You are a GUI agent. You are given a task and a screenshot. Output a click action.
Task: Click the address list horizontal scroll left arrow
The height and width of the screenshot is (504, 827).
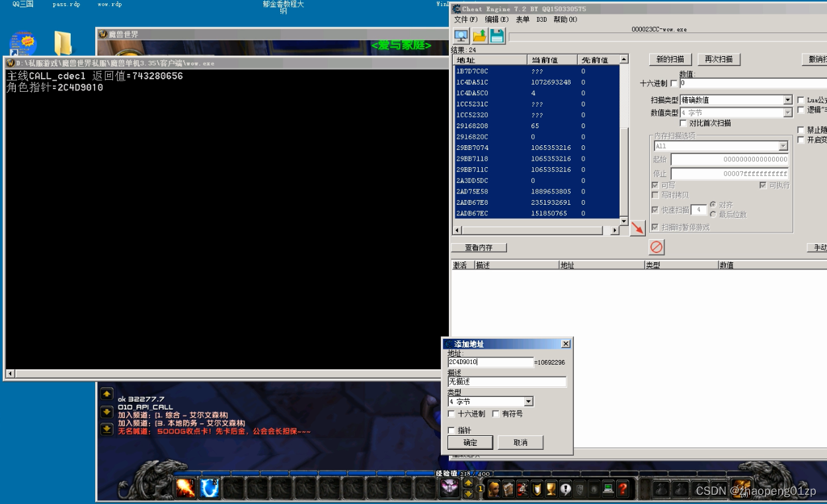pyautogui.click(x=456, y=231)
